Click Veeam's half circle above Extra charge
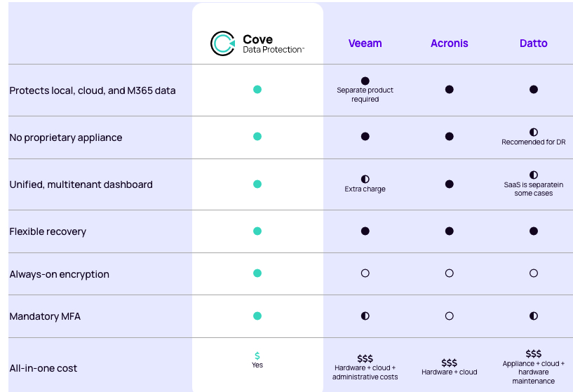 tap(365, 179)
